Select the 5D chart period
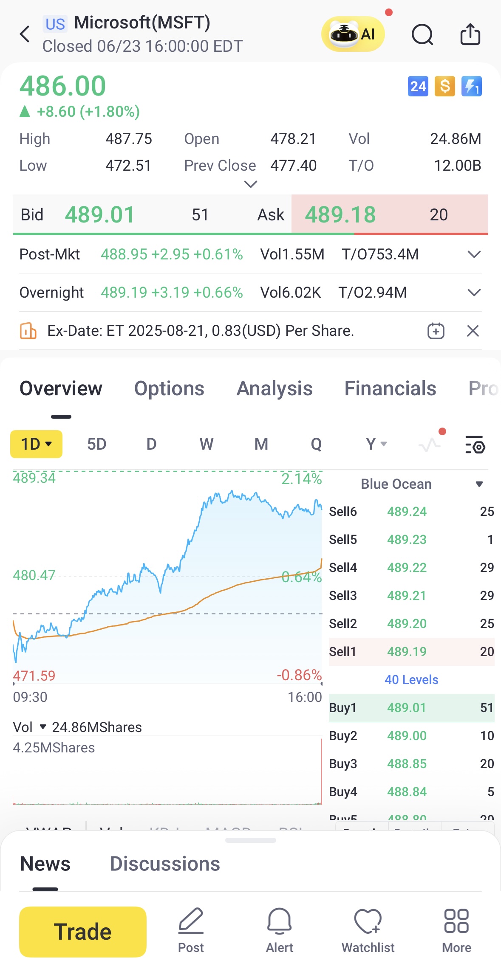Image resolution: width=501 pixels, height=980 pixels. click(x=96, y=444)
